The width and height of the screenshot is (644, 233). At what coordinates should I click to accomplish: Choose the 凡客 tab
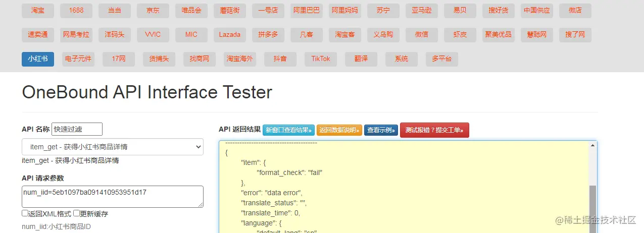tap(307, 35)
